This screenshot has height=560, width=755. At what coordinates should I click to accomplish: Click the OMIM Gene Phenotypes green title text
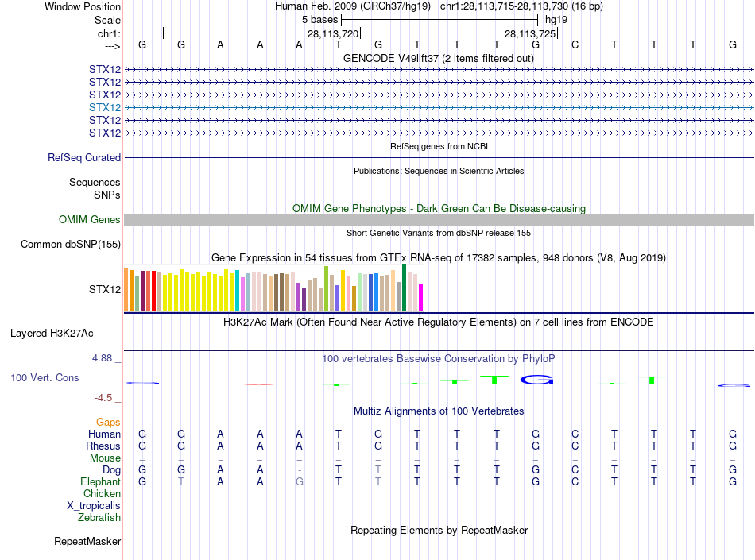click(x=439, y=209)
